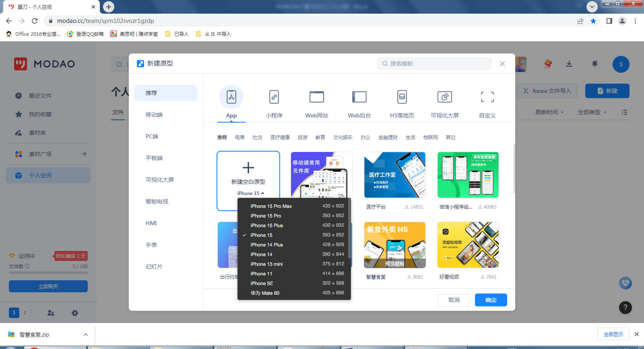
Task: Choose the Web后台 device icon
Action: point(359,97)
